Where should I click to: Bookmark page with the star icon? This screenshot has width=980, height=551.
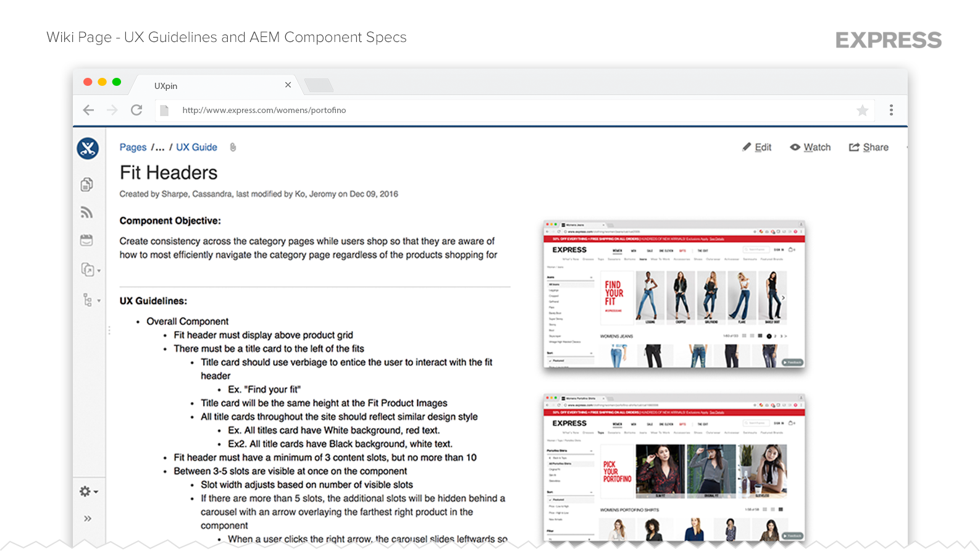pyautogui.click(x=862, y=111)
